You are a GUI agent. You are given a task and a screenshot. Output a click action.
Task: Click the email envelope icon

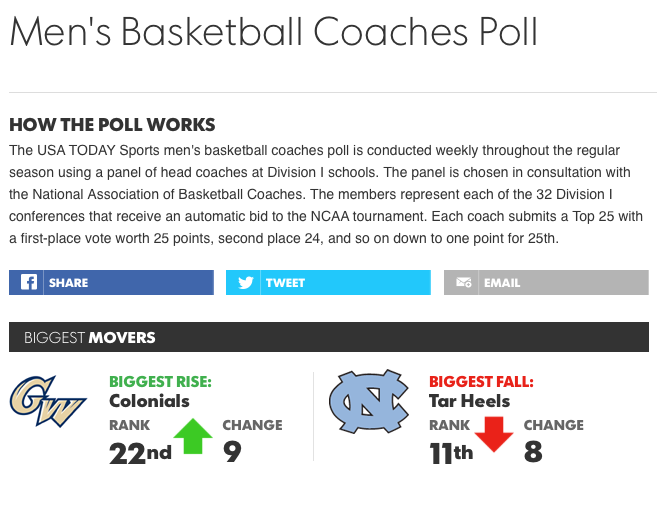point(464,282)
